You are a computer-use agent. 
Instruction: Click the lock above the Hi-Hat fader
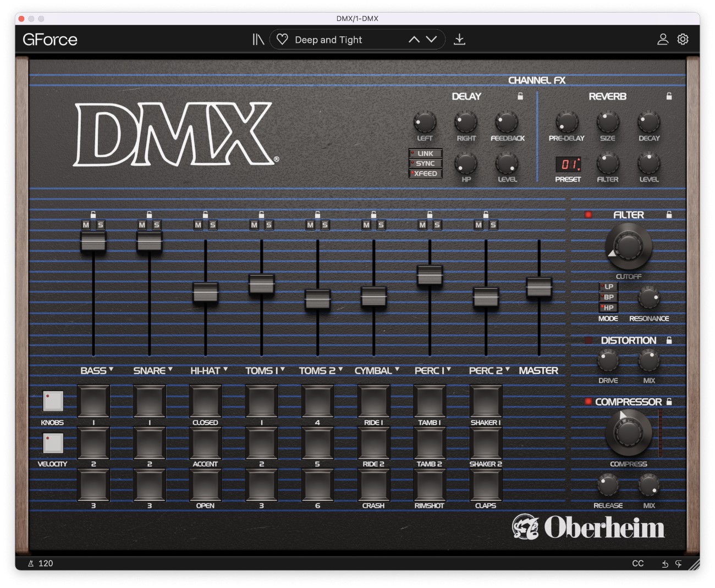pyautogui.click(x=205, y=215)
